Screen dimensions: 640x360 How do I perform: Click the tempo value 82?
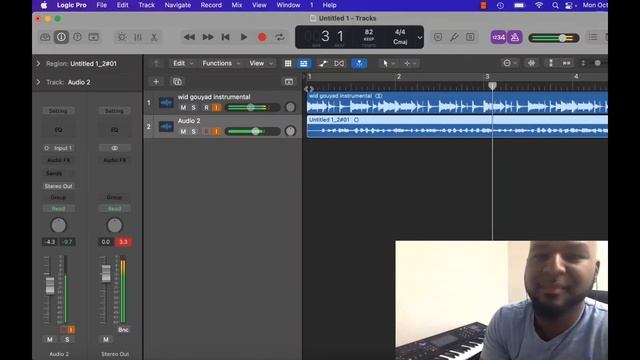click(x=369, y=32)
